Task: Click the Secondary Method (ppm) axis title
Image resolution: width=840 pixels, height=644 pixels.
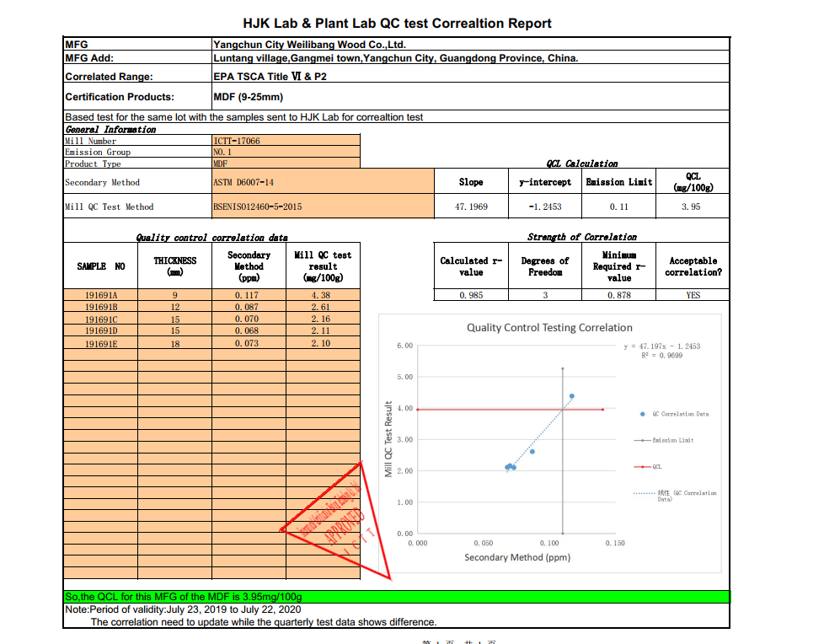Action: tap(516, 557)
